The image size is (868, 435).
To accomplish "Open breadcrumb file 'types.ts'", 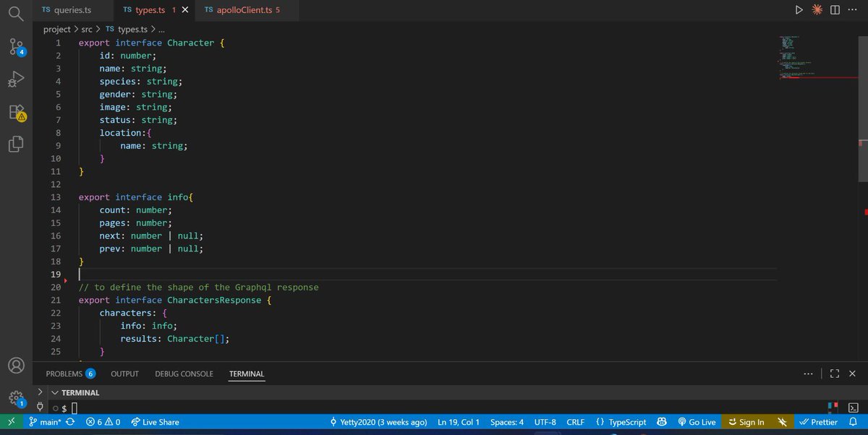I will 126,29.
